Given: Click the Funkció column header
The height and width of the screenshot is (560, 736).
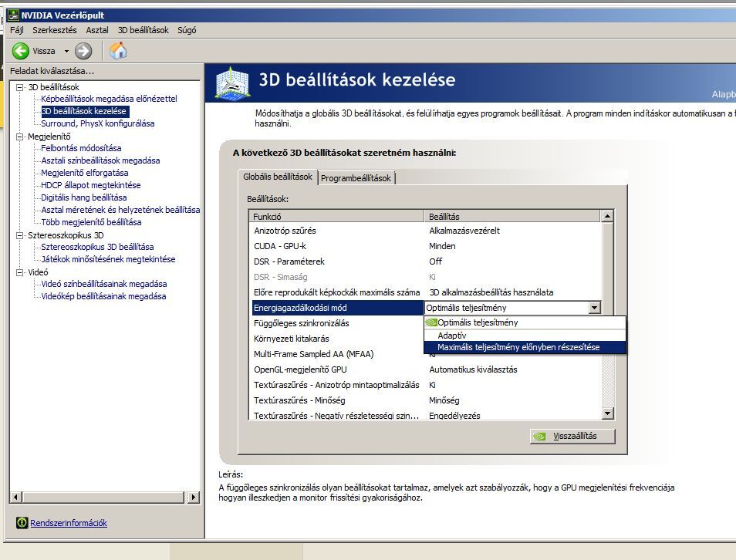Looking at the screenshot, I should (336, 217).
